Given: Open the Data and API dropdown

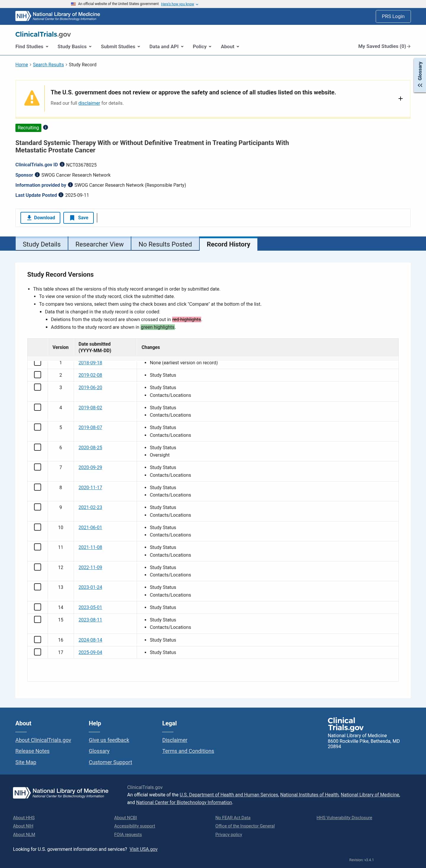Looking at the screenshot, I should 166,46.
